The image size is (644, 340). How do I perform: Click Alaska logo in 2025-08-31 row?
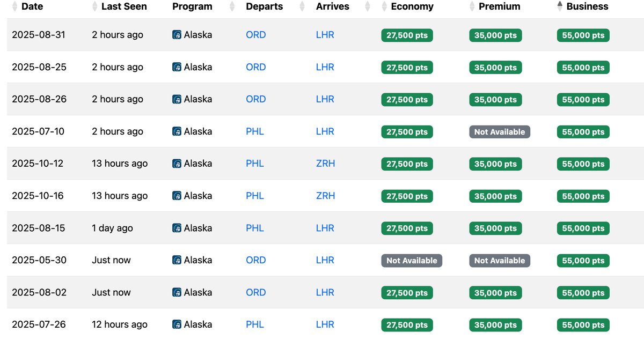(177, 35)
